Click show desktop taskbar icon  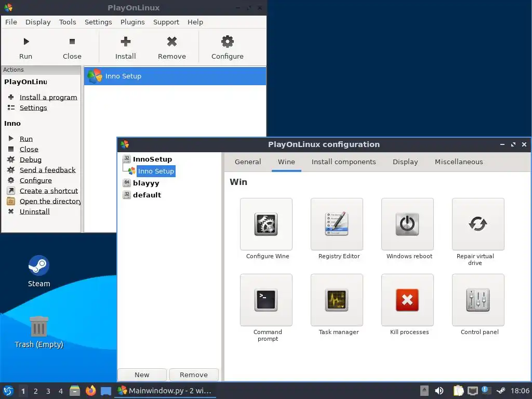106,391
